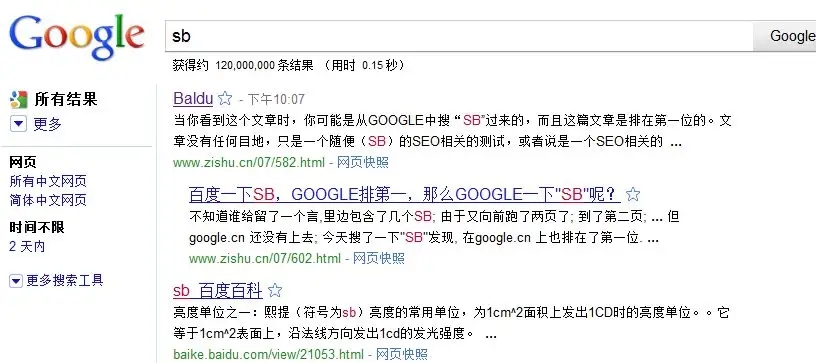Open 网页快照 for zishu.cn/07/602.html
Viewport: 816px width, 363px height.
379,258
